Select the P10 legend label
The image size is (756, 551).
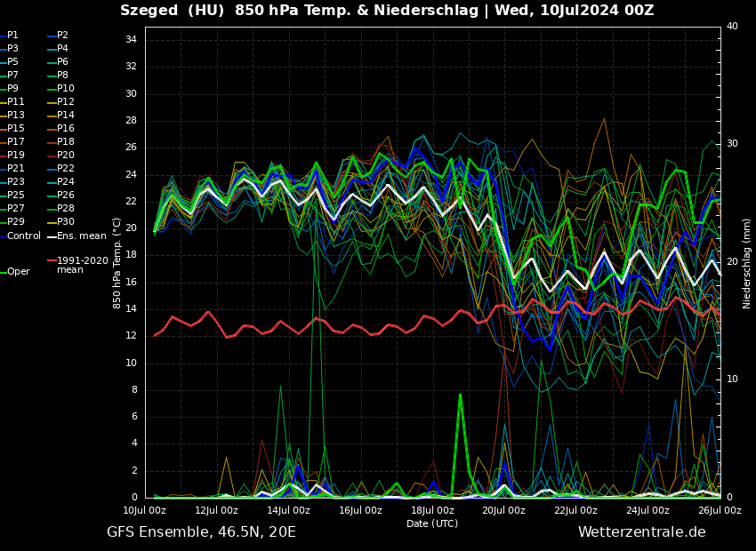coord(65,89)
